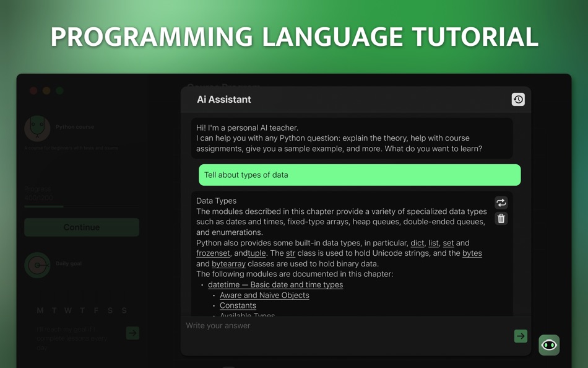Delete the Data Types answer
The image size is (588, 368).
501,219
